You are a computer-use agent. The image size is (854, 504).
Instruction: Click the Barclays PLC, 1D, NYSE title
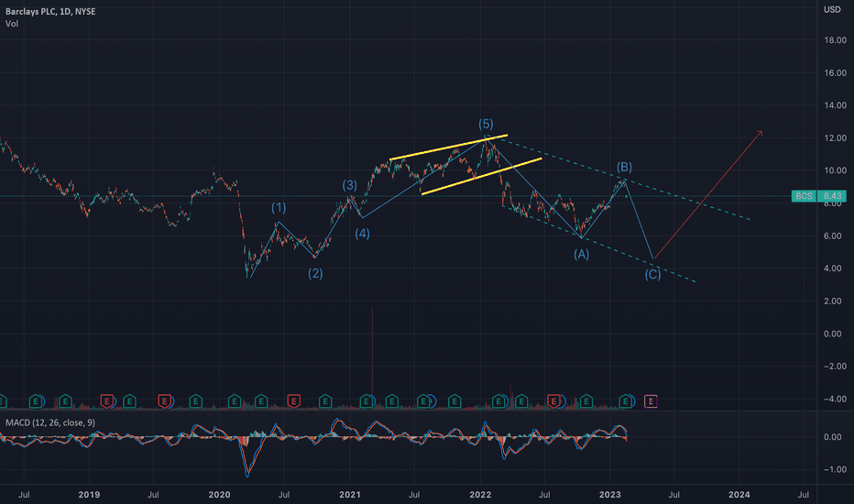50,11
